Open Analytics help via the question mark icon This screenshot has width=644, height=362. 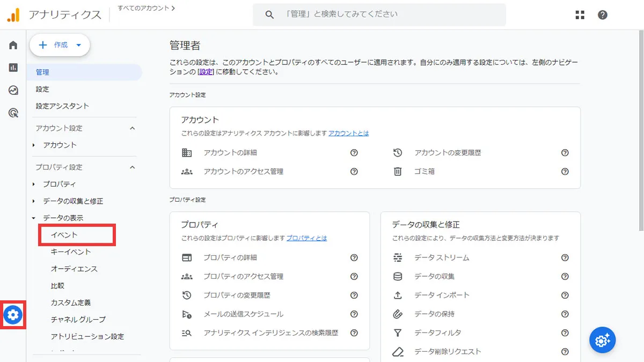click(602, 14)
